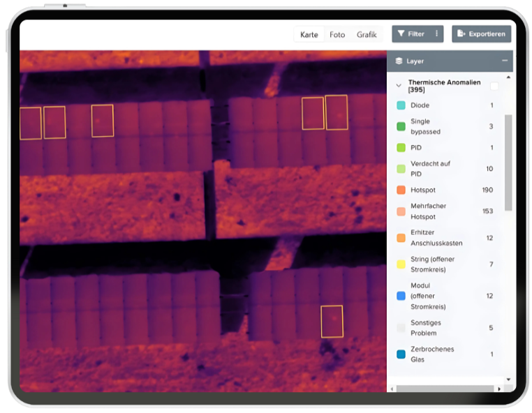This screenshot has height=413, width=532.
Task: Collapse the Thermische Anomalien group chevron
Action: click(399, 86)
